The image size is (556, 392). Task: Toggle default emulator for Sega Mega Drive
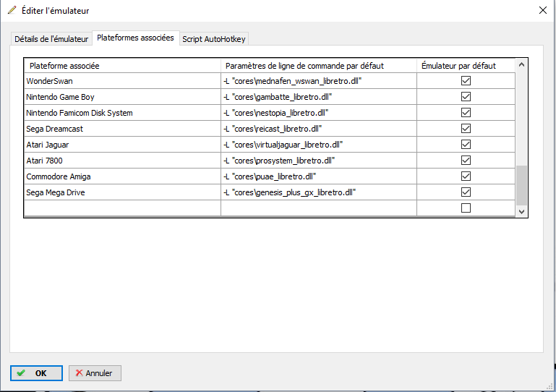point(466,192)
